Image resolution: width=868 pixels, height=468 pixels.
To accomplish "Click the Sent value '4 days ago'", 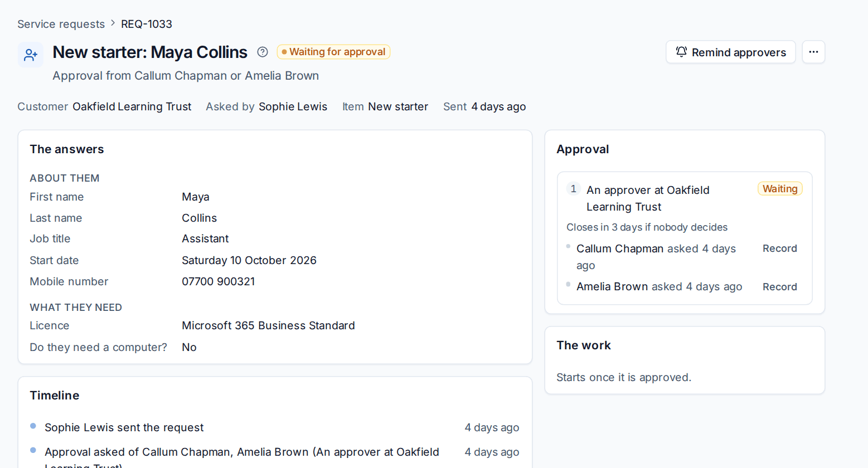I will point(498,106).
